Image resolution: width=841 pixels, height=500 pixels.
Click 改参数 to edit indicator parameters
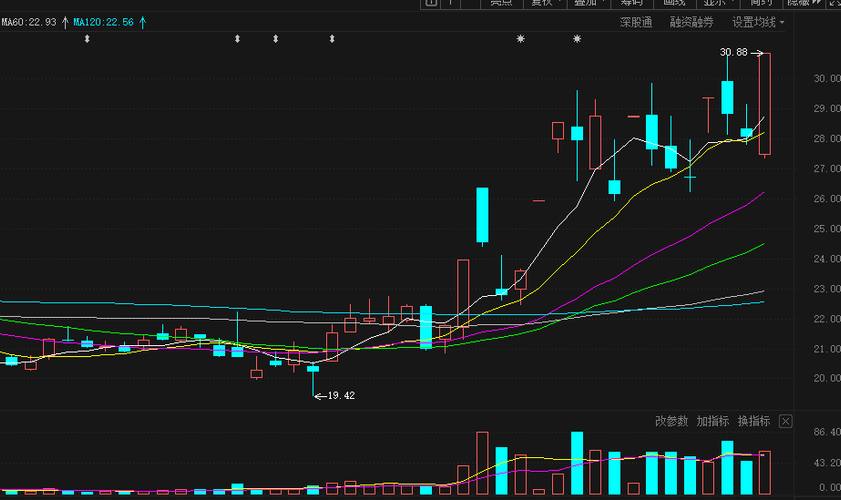[x=671, y=421]
